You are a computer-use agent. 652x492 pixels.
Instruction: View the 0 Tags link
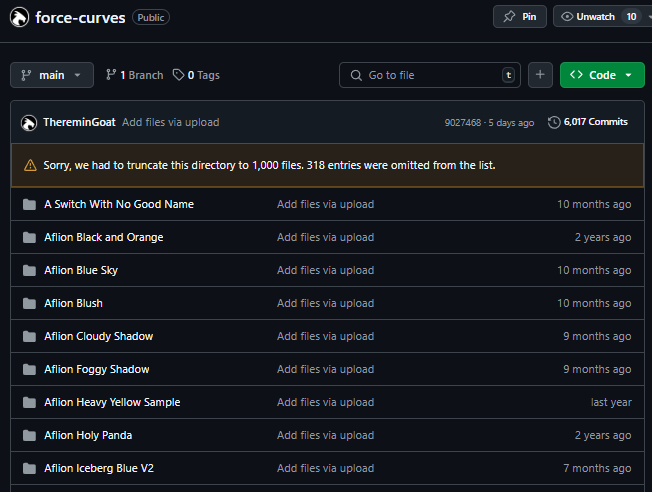coord(196,75)
